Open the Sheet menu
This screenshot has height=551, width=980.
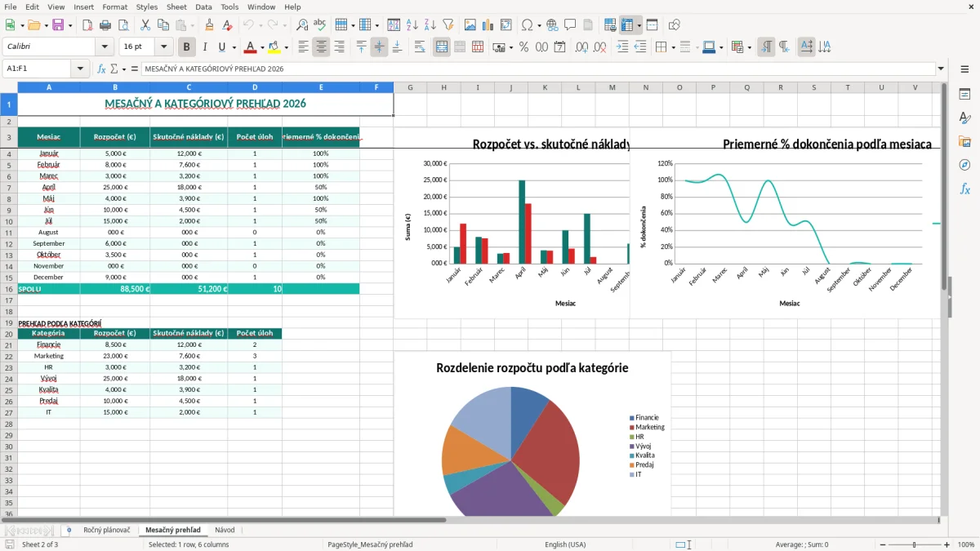click(x=176, y=7)
